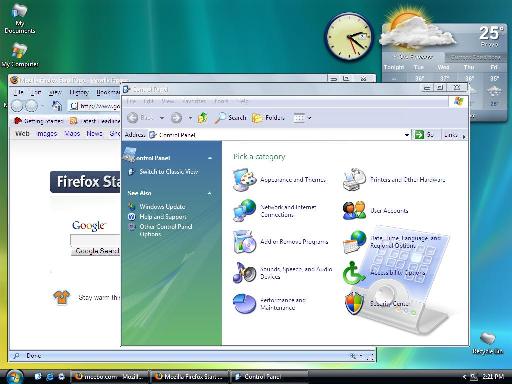Click the taskbar clock time
The width and height of the screenshot is (512, 384).
[x=493, y=377]
